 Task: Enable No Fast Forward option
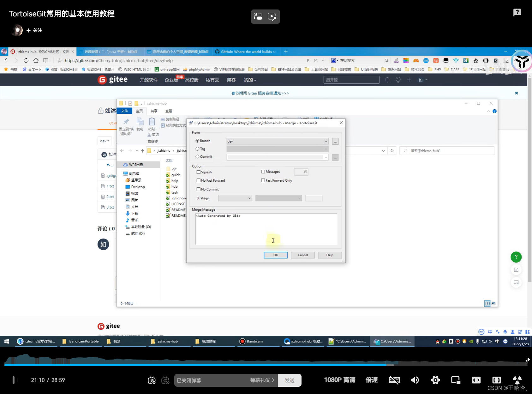[199, 180]
